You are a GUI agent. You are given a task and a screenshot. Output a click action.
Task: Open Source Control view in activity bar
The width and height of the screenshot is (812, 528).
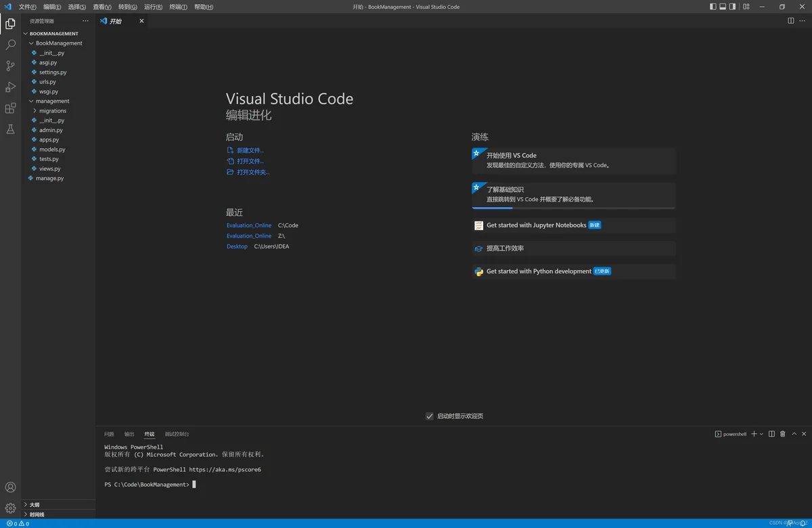pyautogui.click(x=10, y=66)
